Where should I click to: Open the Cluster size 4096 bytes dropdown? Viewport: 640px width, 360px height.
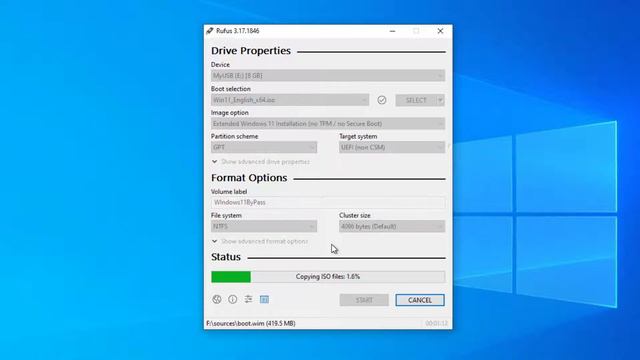392,226
